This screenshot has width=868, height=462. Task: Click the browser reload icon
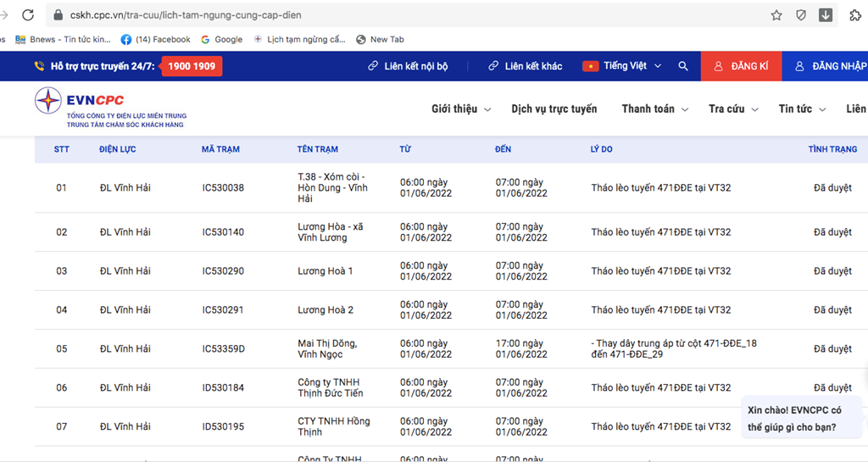28,15
